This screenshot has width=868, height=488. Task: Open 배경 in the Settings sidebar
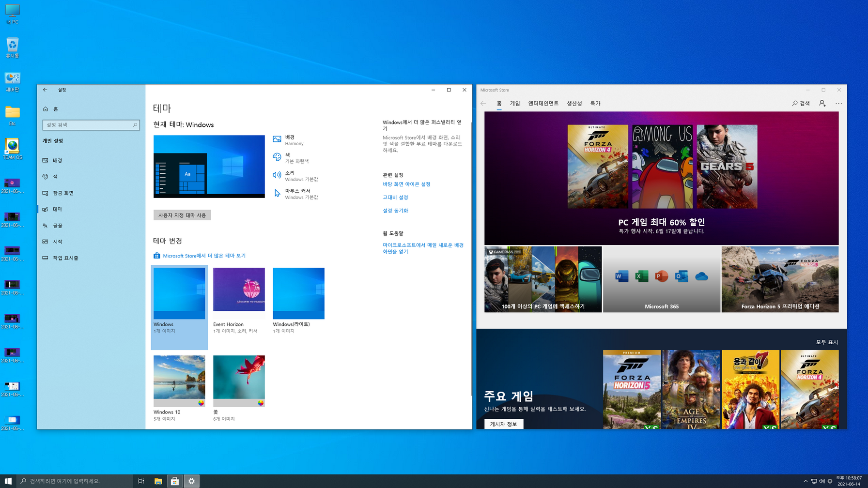pyautogui.click(x=91, y=160)
